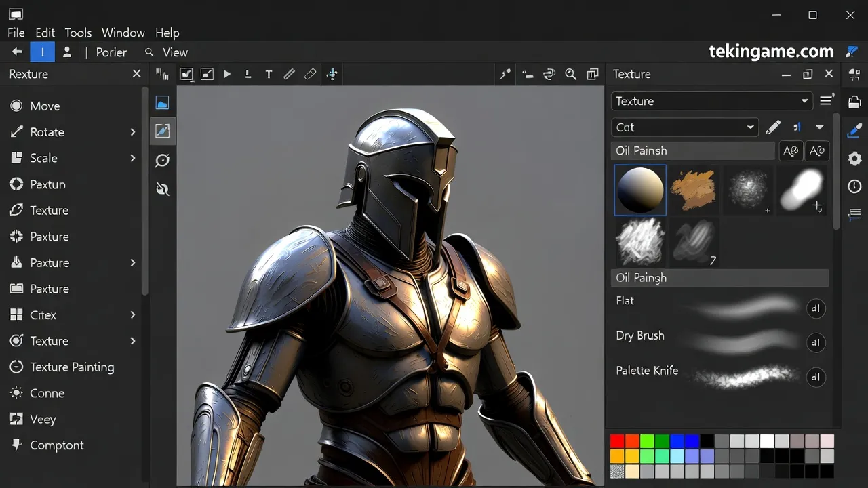
Task: Select the eraser tool in the top toolbar
Action: tap(310, 75)
